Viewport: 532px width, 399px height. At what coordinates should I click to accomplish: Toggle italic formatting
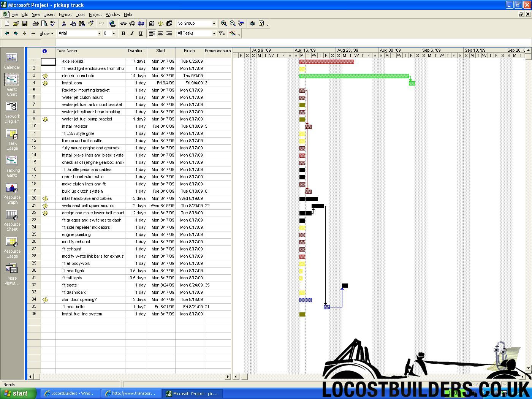point(132,33)
